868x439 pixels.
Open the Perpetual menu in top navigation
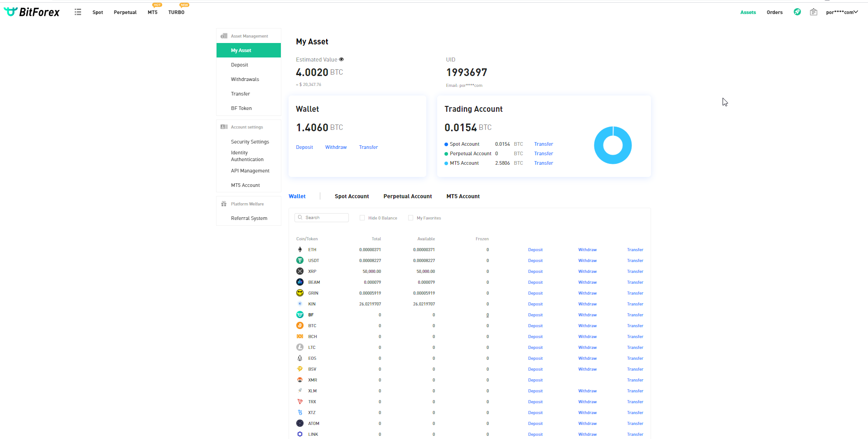point(125,12)
